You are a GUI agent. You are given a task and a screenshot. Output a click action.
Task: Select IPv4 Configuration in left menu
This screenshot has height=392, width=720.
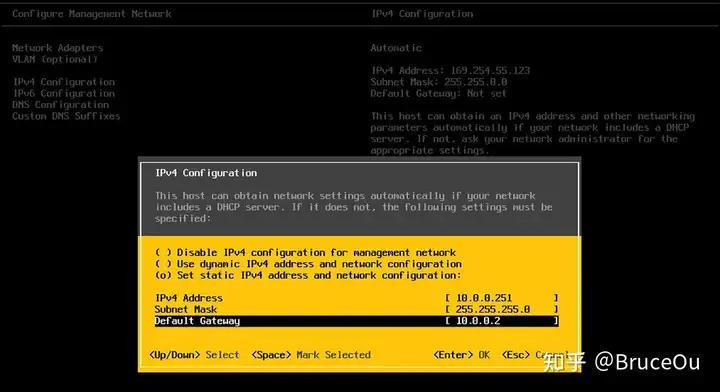tap(63, 82)
